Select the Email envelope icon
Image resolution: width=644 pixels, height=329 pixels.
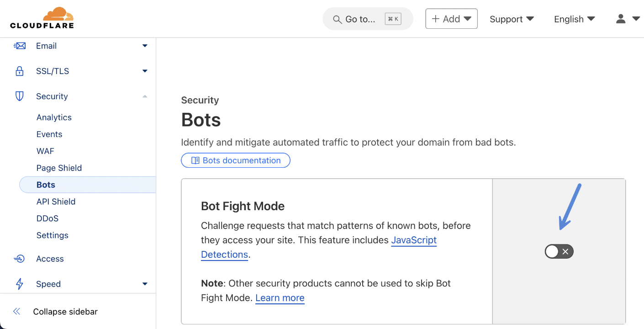[x=20, y=46]
